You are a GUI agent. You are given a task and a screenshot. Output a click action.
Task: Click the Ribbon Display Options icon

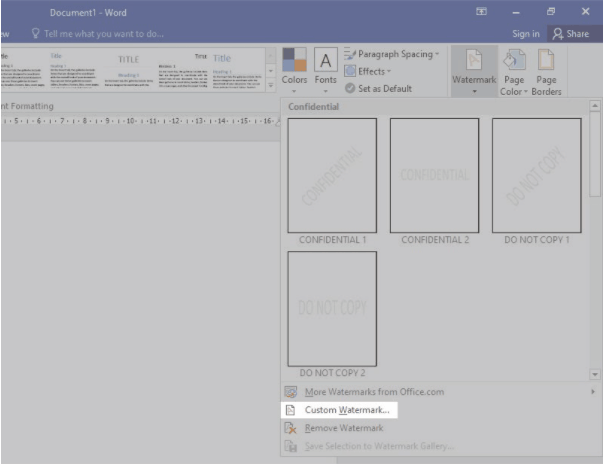point(482,11)
